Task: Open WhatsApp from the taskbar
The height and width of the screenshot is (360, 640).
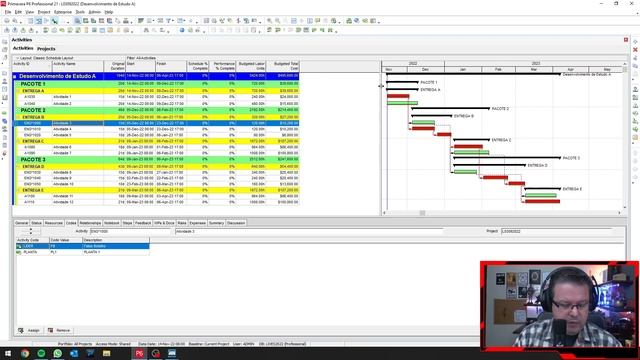Action: pyautogui.click(x=58, y=353)
